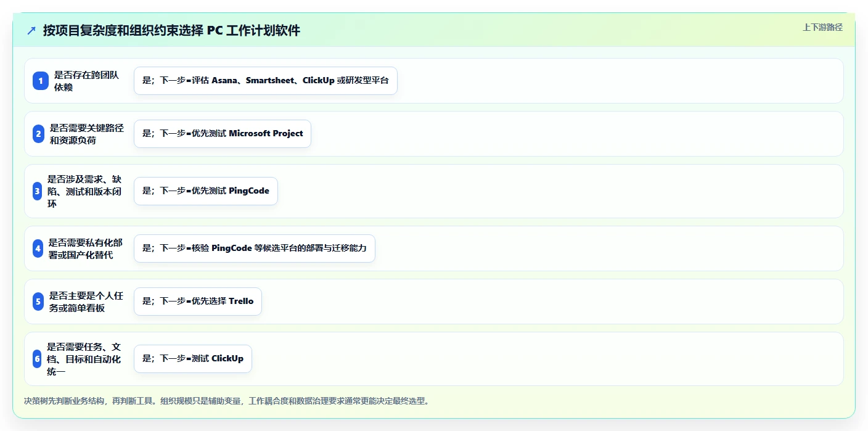Click the question 是否涉及需求、缺陷、测试和版本闭环
The image size is (868, 431).
[x=84, y=191]
